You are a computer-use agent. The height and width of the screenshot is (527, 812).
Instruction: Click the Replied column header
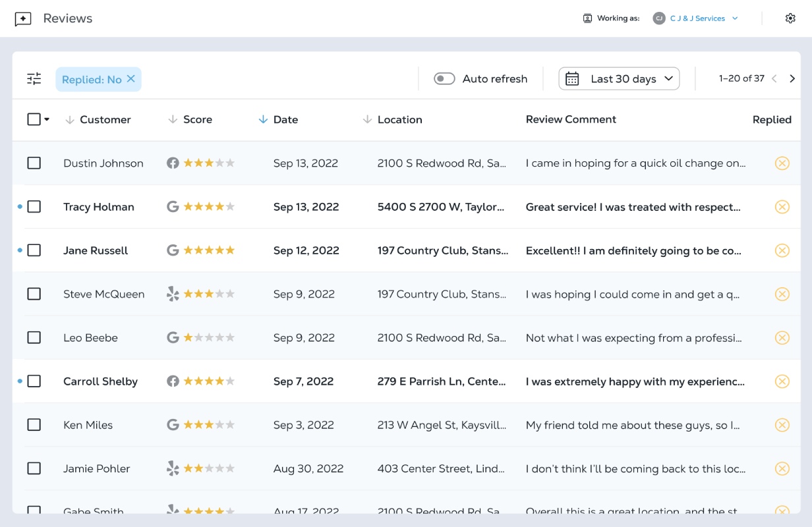[772, 119]
